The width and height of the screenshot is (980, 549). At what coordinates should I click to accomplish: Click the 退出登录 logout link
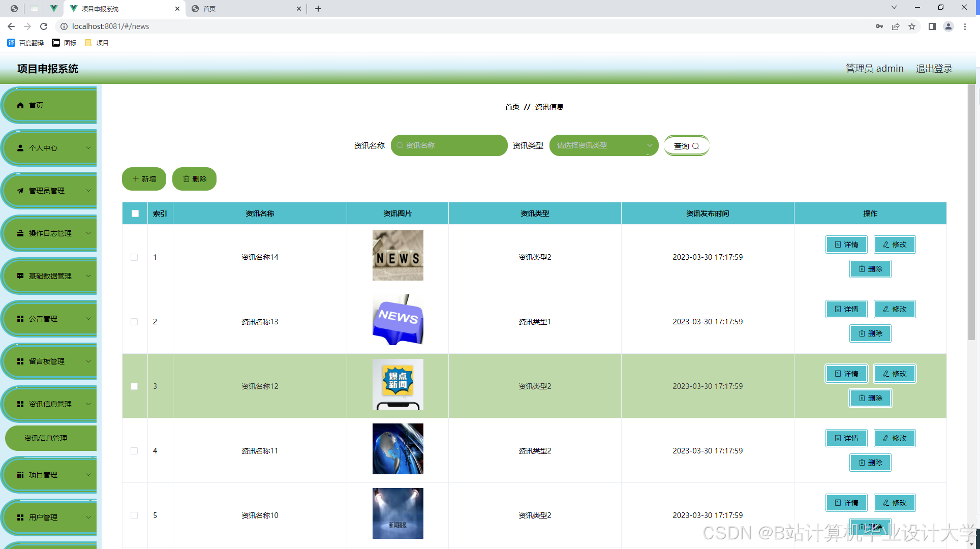tap(934, 69)
